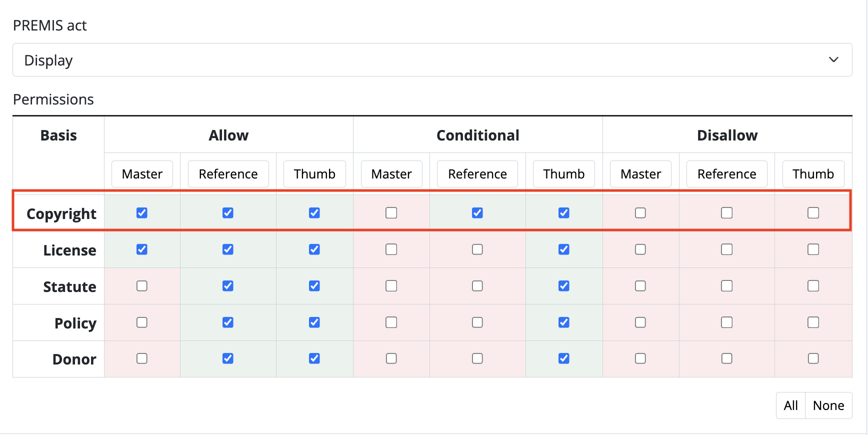This screenshot has width=868, height=435.
Task: Click the Allow Master column button
Action: pos(142,174)
